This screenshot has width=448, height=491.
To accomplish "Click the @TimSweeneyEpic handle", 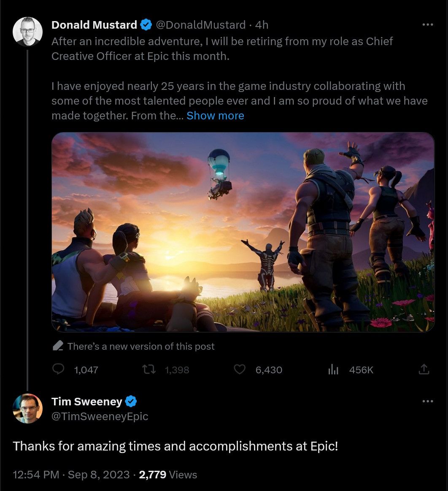I will coord(100,417).
